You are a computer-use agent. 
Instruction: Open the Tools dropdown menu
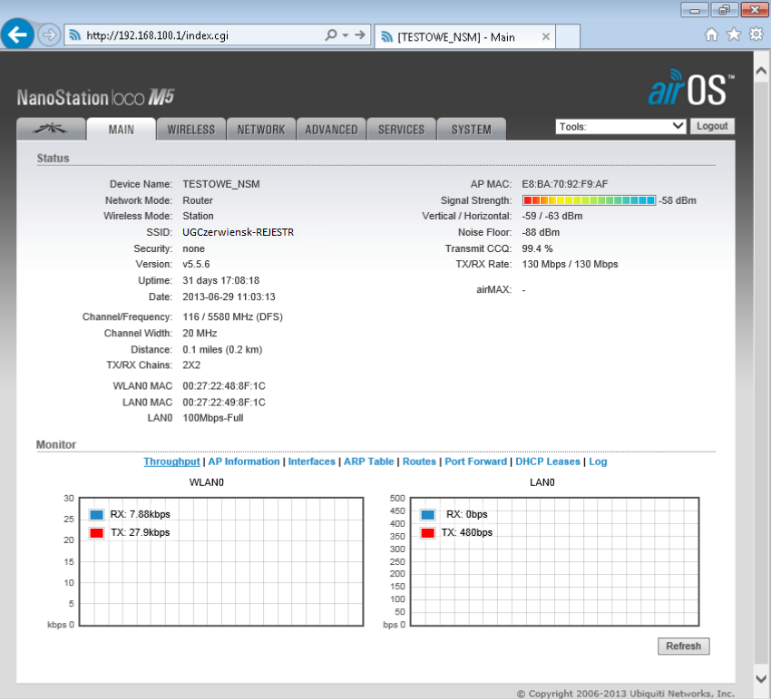(621, 126)
